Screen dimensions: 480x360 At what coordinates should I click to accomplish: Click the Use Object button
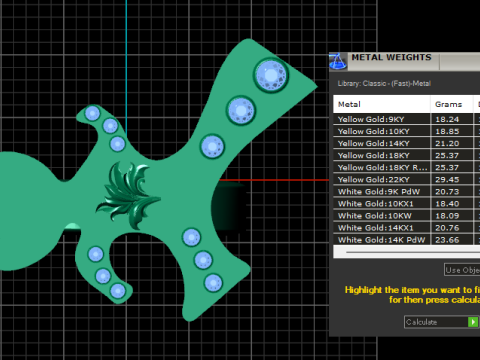pos(462,270)
